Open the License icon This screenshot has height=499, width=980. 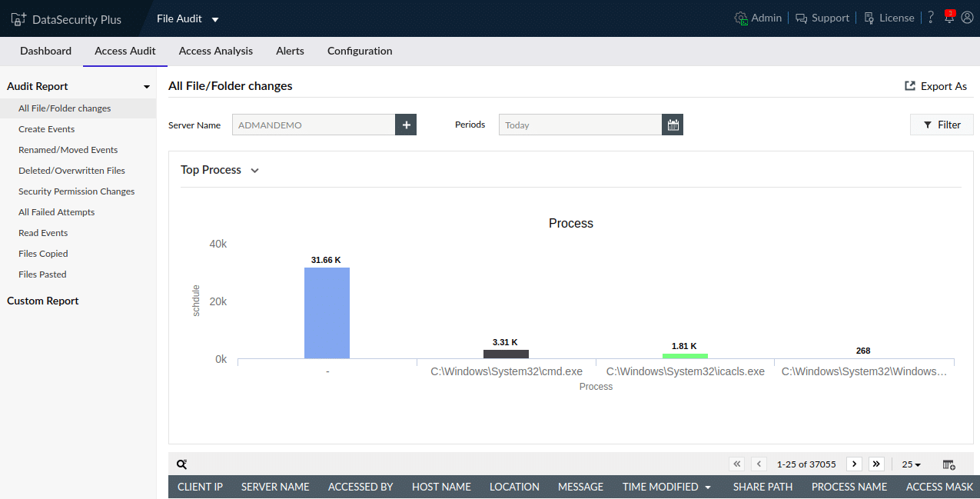point(869,18)
